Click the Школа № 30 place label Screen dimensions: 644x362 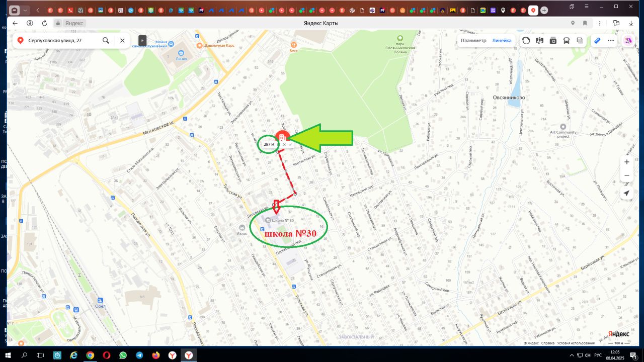282,220
